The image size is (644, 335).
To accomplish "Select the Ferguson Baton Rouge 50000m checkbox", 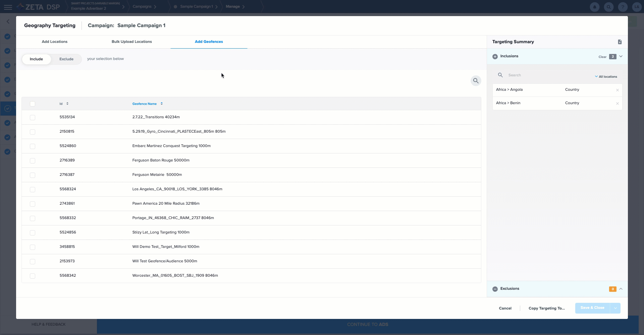I will (x=33, y=161).
